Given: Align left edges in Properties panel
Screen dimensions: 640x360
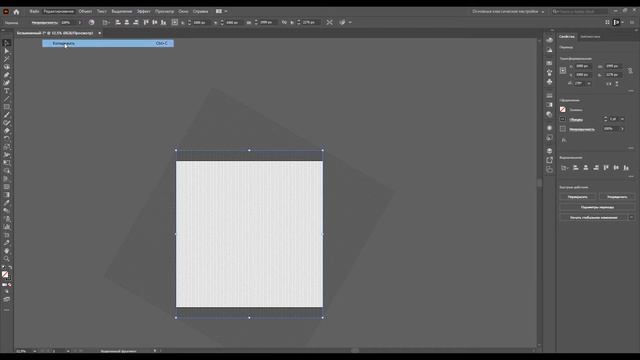Looking at the screenshot, I should pos(576,168).
